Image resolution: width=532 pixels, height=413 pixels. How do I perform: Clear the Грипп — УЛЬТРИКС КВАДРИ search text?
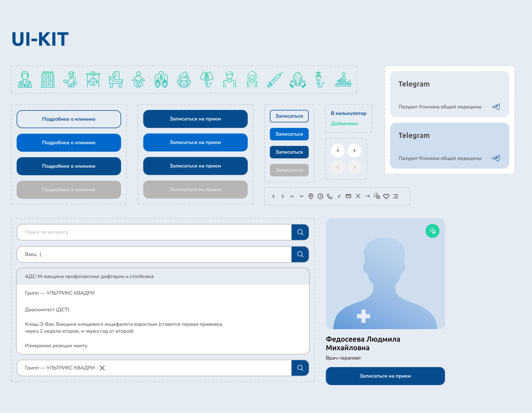(x=102, y=368)
